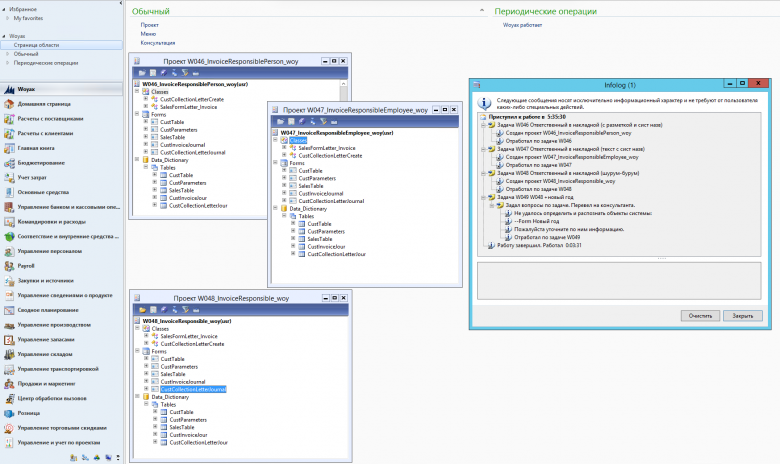The image size is (780, 464).
Task: Open Управление складом module icon
Action: pos(8,354)
